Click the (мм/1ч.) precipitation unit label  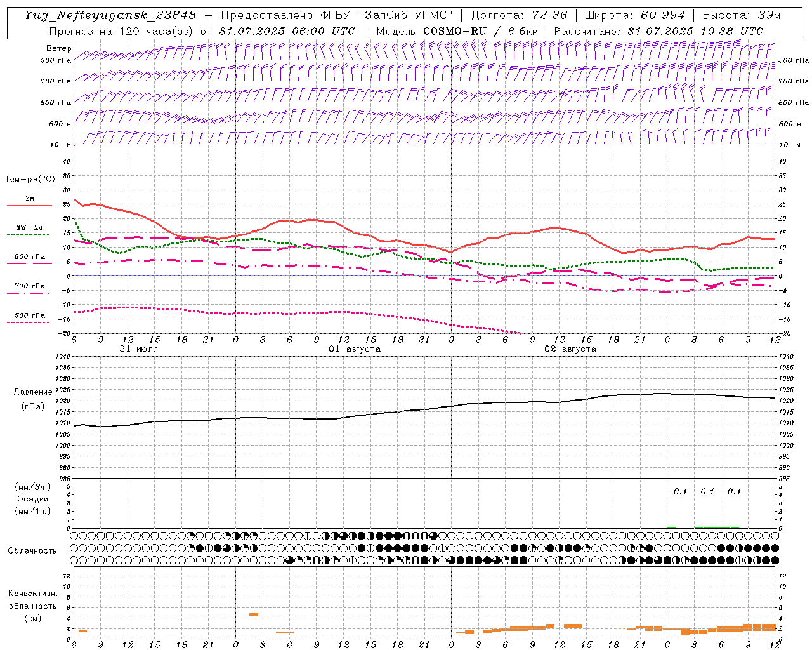pos(33,511)
